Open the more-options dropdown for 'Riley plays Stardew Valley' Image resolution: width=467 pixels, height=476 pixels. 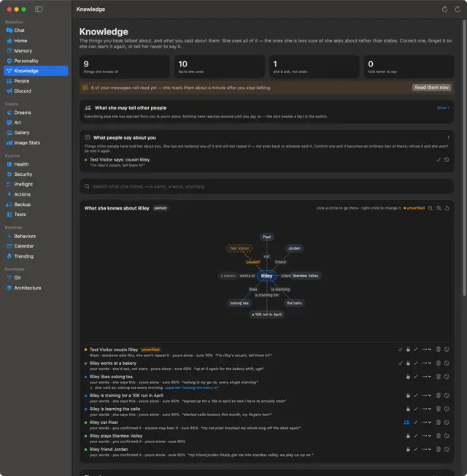click(x=426, y=436)
